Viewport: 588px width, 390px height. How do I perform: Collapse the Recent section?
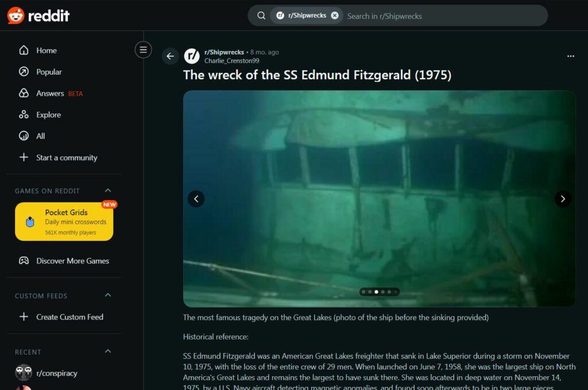point(107,352)
